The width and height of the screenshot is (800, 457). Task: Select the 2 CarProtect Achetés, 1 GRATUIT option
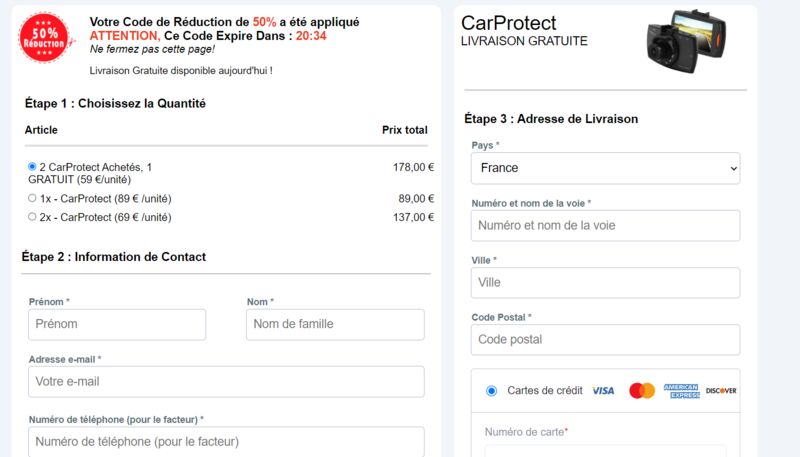click(x=32, y=166)
